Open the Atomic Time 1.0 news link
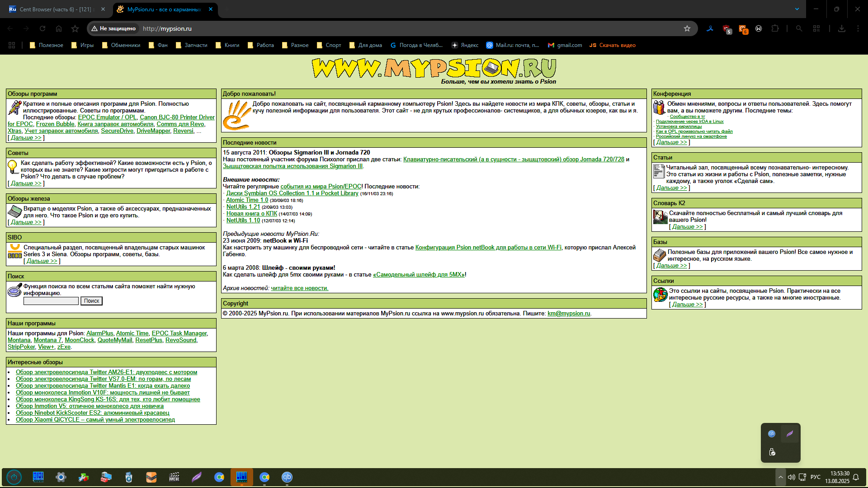Viewport: 868px width, 488px height. click(247, 200)
